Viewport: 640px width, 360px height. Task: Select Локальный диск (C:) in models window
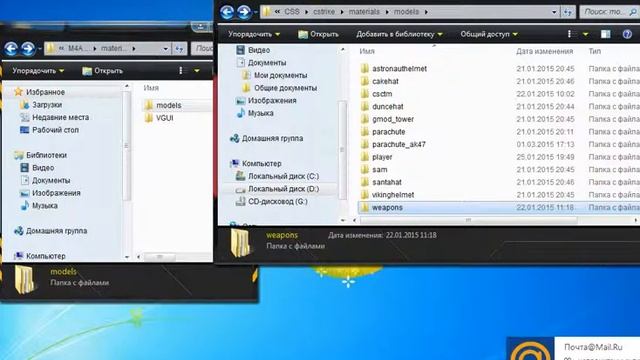(278, 176)
